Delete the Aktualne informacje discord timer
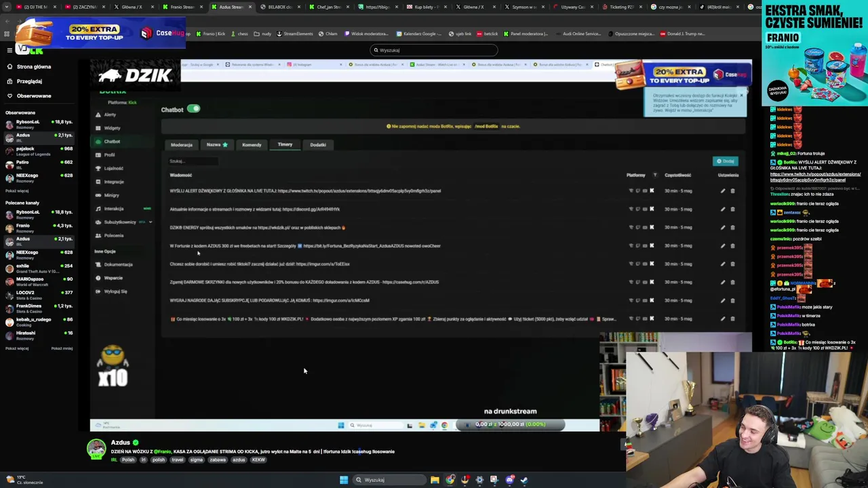The width and height of the screenshot is (868, 488). tap(732, 209)
